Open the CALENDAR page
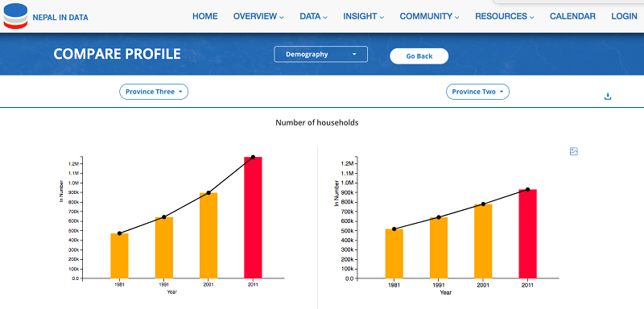Viewport: 644px width, 309px height. pyautogui.click(x=572, y=16)
